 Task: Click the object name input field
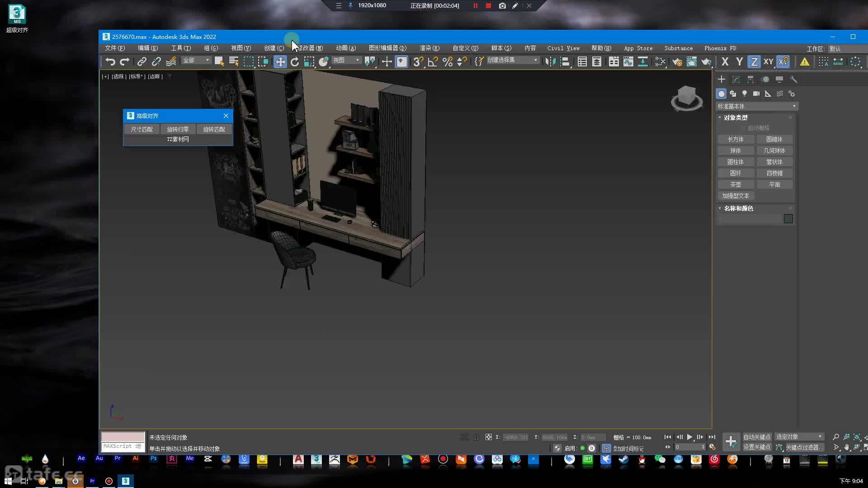click(x=750, y=219)
